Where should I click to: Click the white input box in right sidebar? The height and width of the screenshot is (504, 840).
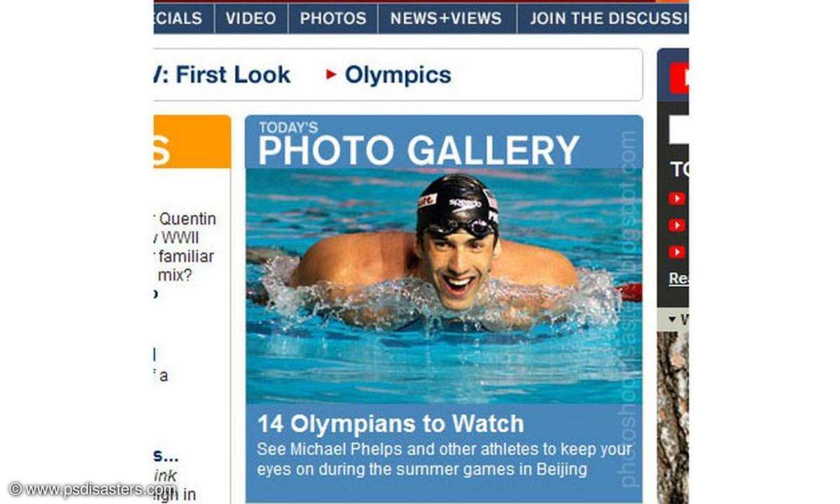click(679, 130)
